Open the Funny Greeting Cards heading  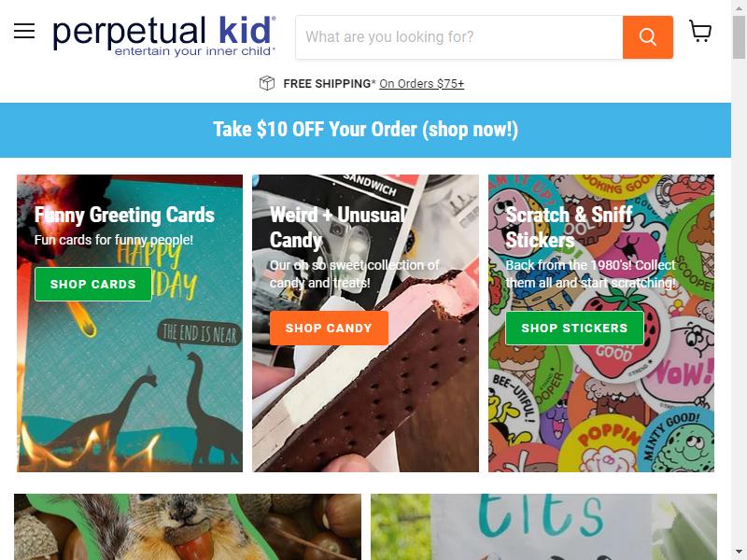[124, 215]
